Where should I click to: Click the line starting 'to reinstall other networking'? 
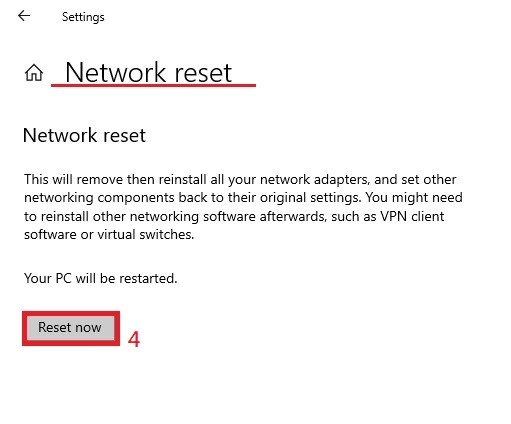tap(234, 217)
